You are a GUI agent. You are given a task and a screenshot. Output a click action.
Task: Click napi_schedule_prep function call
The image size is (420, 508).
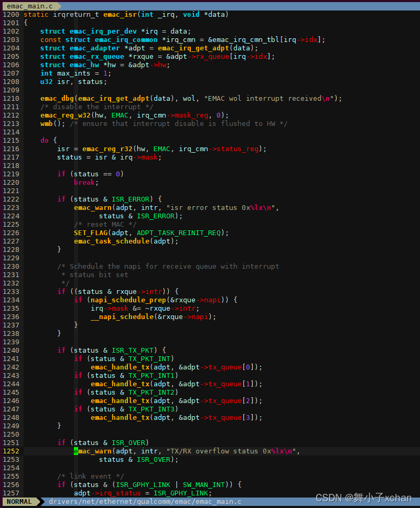128,300
